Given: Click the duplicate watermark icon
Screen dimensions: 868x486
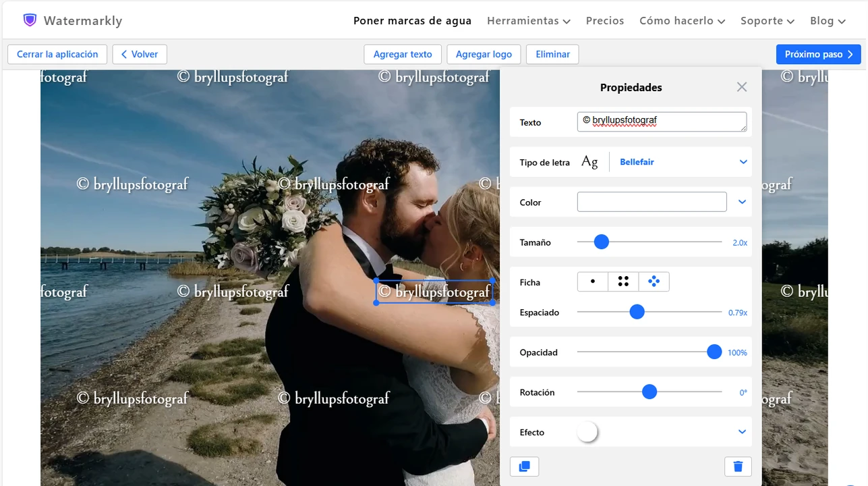Looking at the screenshot, I should (x=524, y=466).
